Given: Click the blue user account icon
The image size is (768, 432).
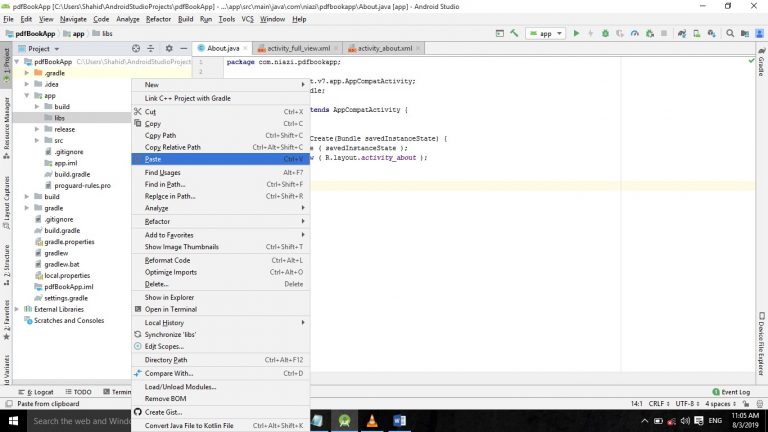Looking at the screenshot, I should [760, 33].
